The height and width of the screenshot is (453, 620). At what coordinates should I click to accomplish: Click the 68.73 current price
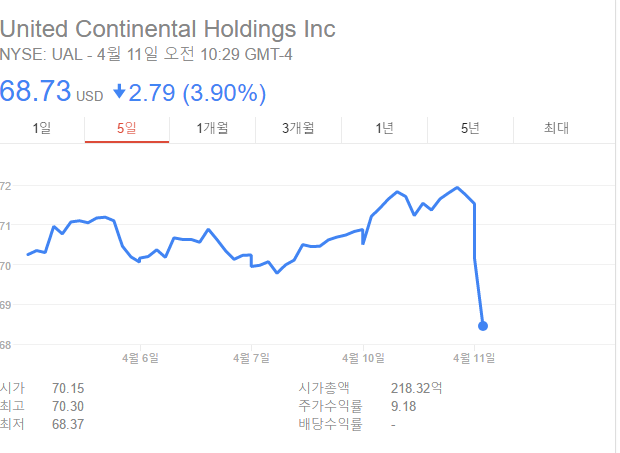[35, 92]
